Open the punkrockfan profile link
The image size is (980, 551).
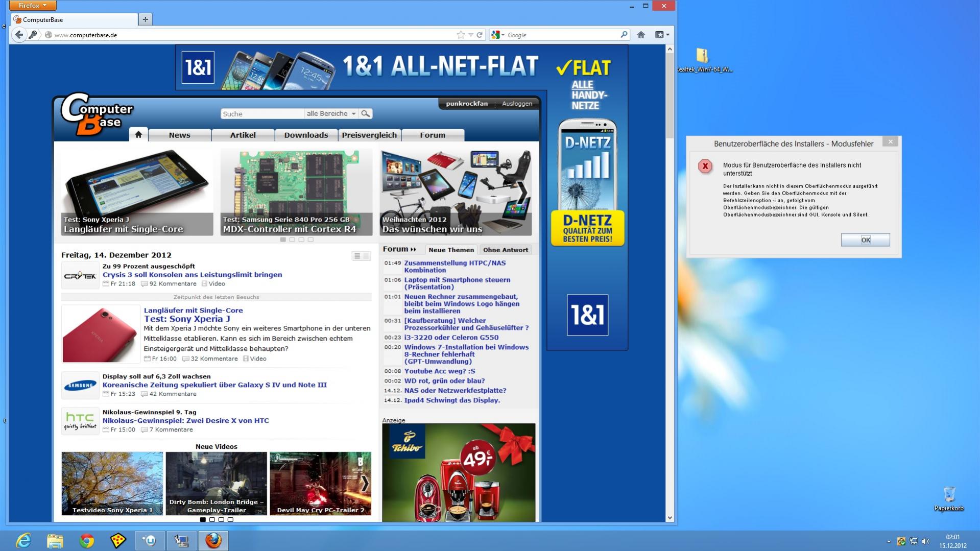[x=466, y=103]
